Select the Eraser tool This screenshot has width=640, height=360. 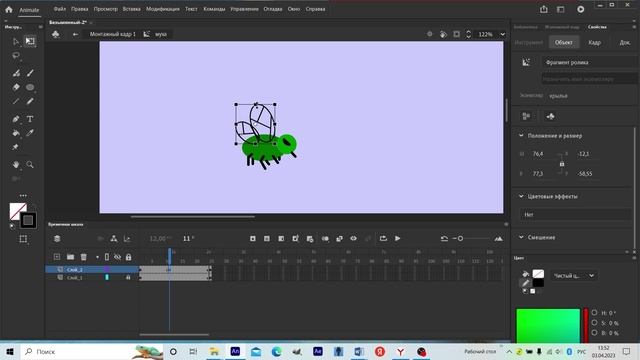[x=16, y=87]
